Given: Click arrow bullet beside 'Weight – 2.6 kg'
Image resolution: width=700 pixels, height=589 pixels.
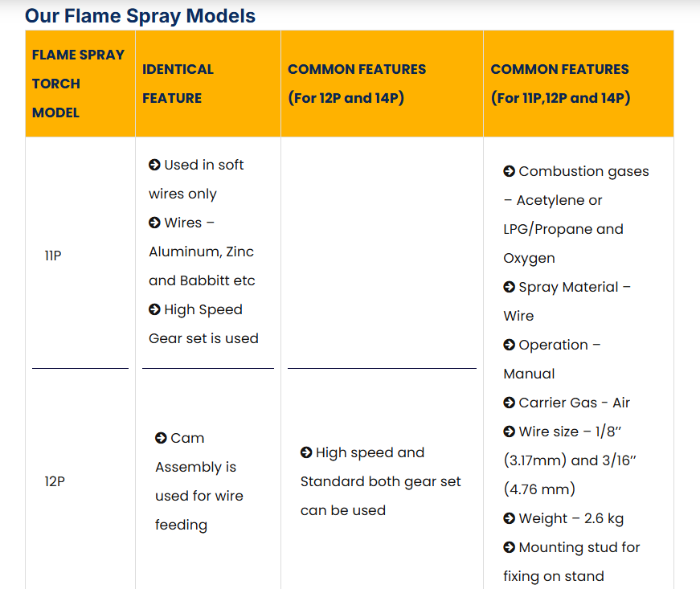Looking at the screenshot, I should [x=509, y=518].
